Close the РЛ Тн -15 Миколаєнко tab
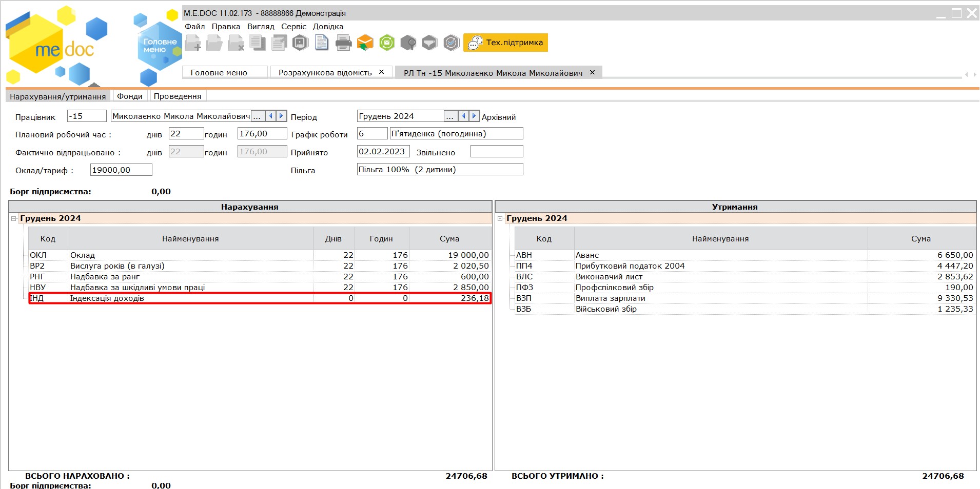This screenshot has width=980, height=489. point(593,73)
